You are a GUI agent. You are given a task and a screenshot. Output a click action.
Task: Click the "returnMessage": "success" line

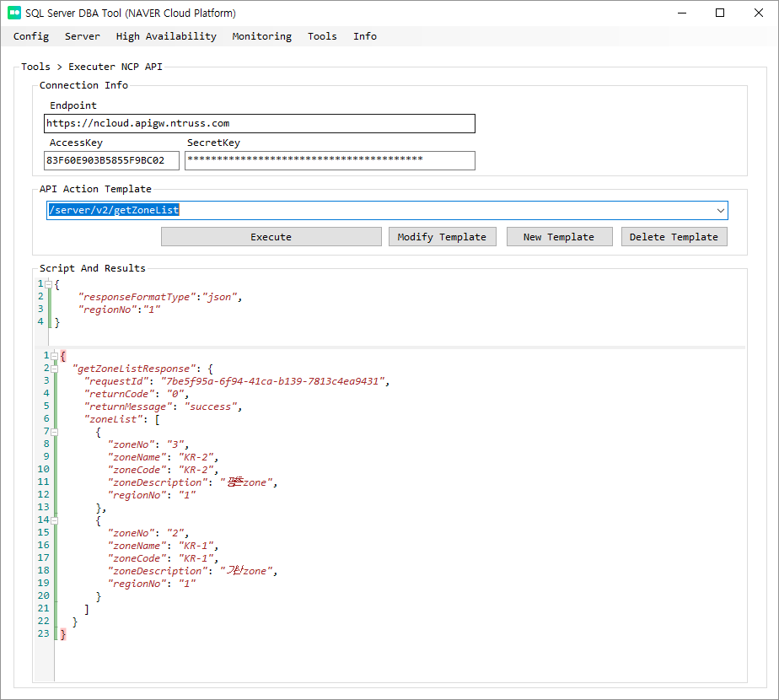(x=163, y=407)
